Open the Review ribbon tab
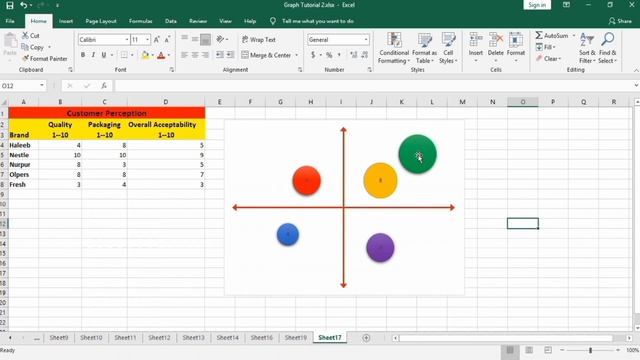This screenshot has width=640, height=360. pyautogui.click(x=198, y=21)
